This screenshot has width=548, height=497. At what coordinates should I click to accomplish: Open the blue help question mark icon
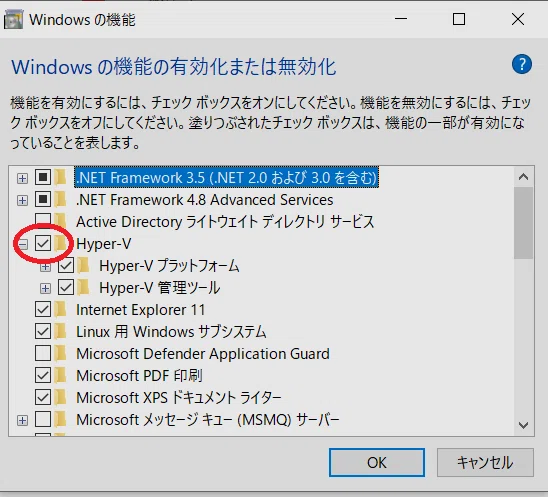tap(522, 64)
